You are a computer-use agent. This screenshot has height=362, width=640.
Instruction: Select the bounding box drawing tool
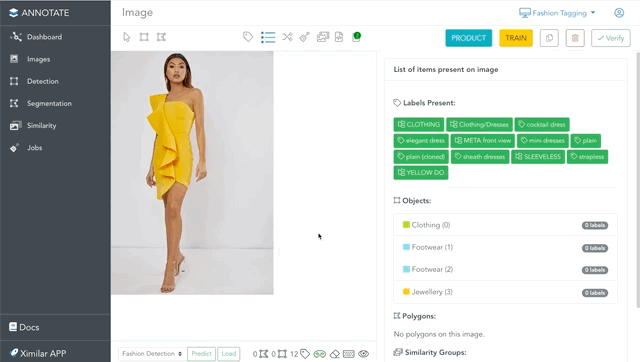tap(144, 37)
